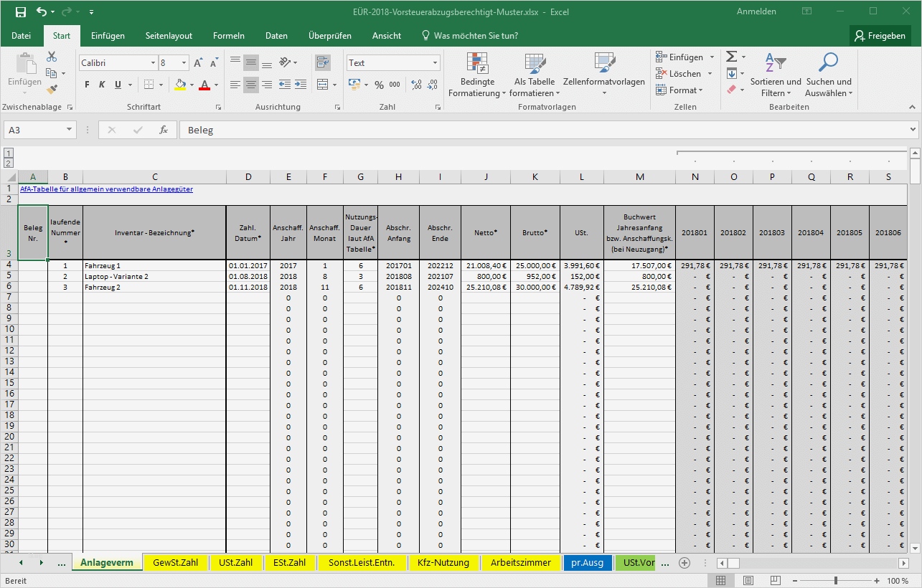Viewport: 922px width, 588px height.
Task: Click the Speichern icon in quick access
Action: [20, 11]
